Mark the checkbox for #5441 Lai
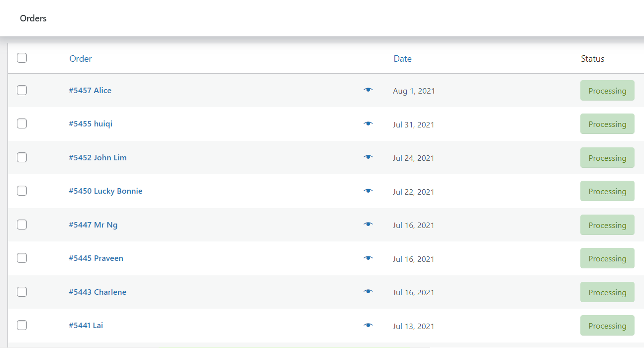Screen dimensions: 644x348 point(22,325)
